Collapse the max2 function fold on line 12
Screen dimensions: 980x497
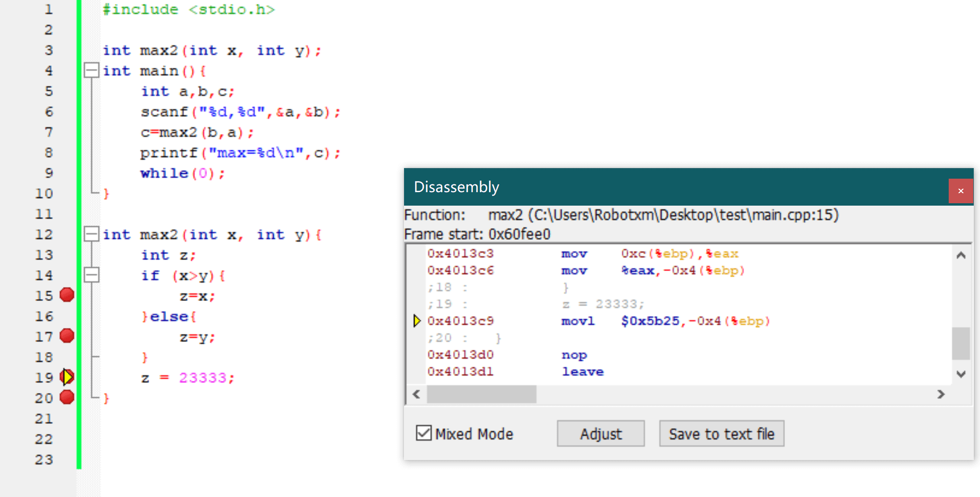pyautogui.click(x=91, y=234)
